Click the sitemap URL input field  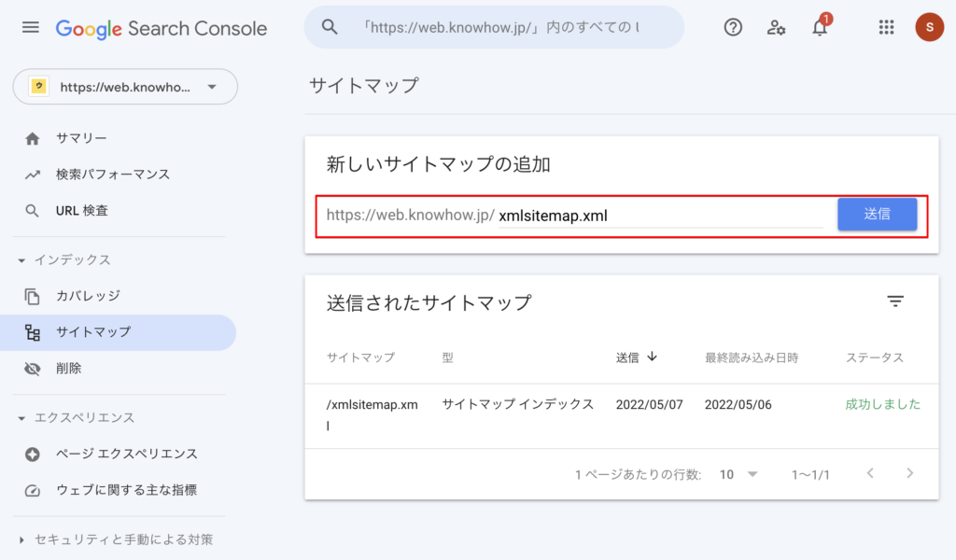(661, 216)
